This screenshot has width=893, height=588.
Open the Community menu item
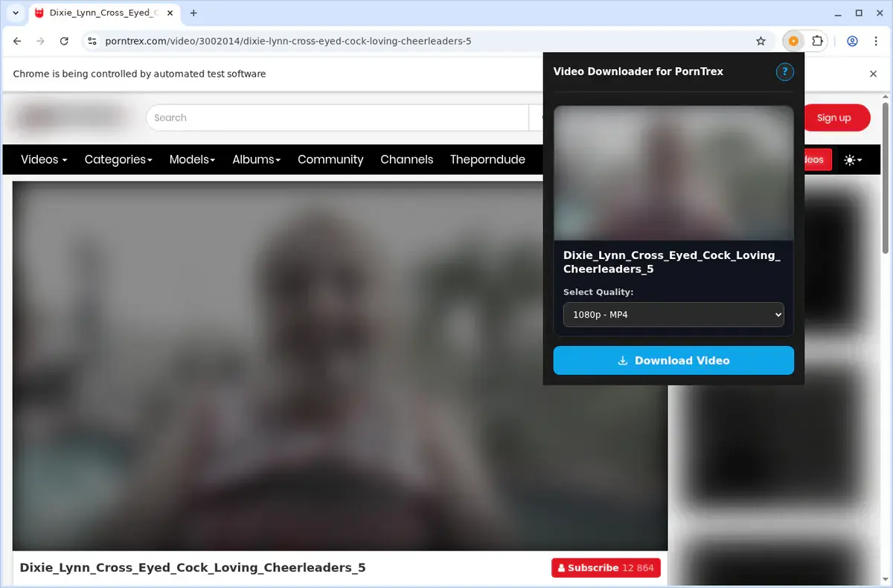330,159
